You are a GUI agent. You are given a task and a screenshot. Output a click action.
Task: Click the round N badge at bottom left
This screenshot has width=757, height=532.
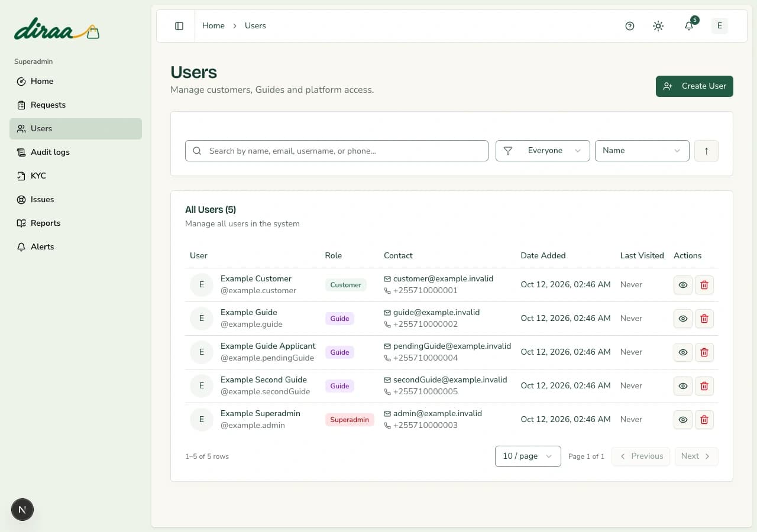(22, 510)
